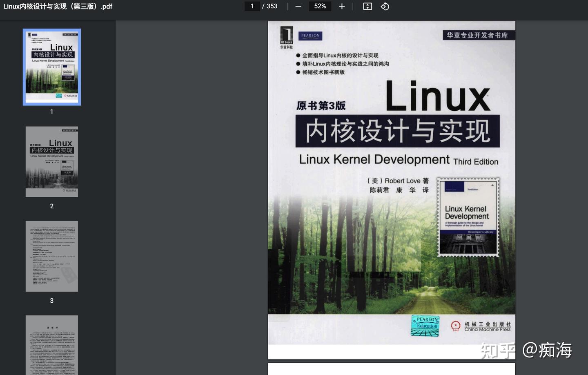Viewport: 588px width, 375px height.
Task: Click the Linux Kernel Development stamp image on the cover
Action: pyautogui.click(x=468, y=217)
